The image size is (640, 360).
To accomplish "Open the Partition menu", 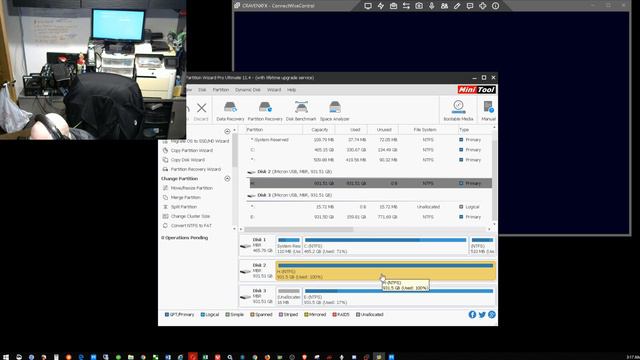I will tap(220, 90).
